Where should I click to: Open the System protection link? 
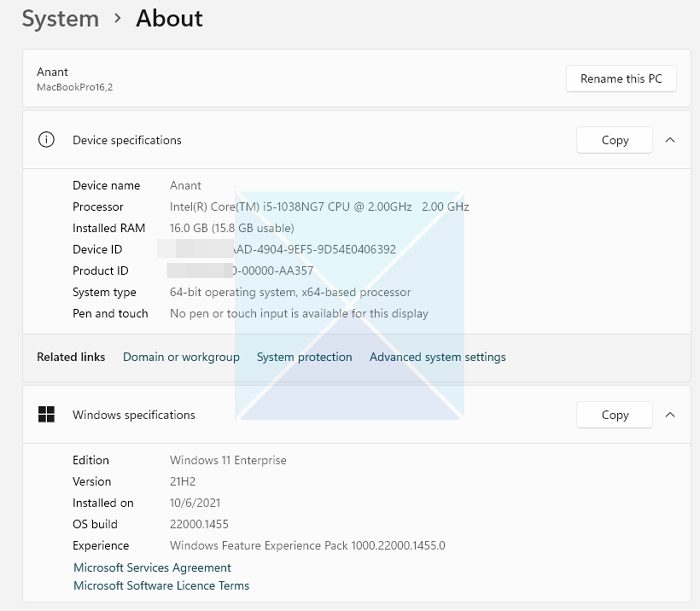[x=304, y=357]
